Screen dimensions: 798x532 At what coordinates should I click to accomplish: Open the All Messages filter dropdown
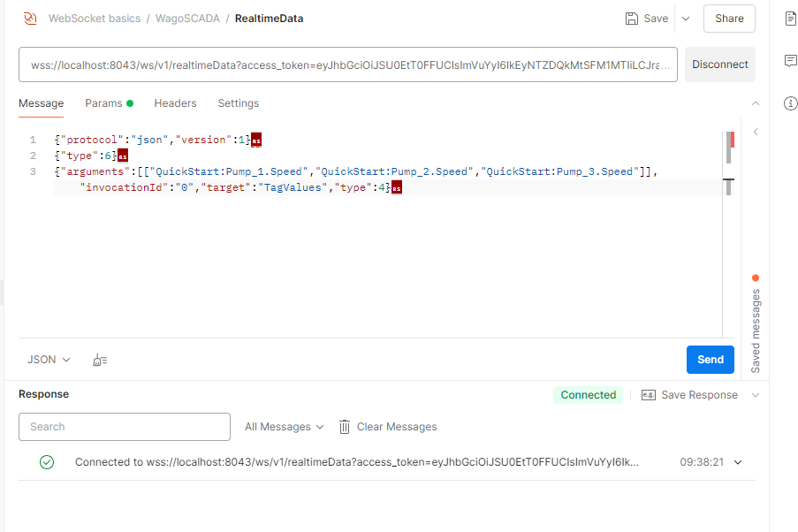tap(284, 427)
